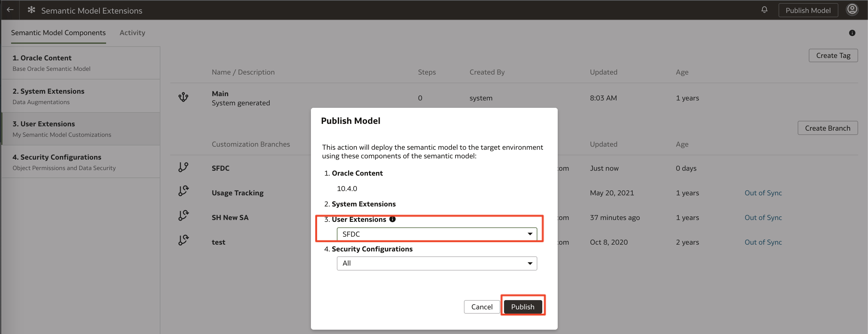868x334 pixels.
Task: Click Out of Sync next to Usage Tracking
Action: click(x=763, y=193)
